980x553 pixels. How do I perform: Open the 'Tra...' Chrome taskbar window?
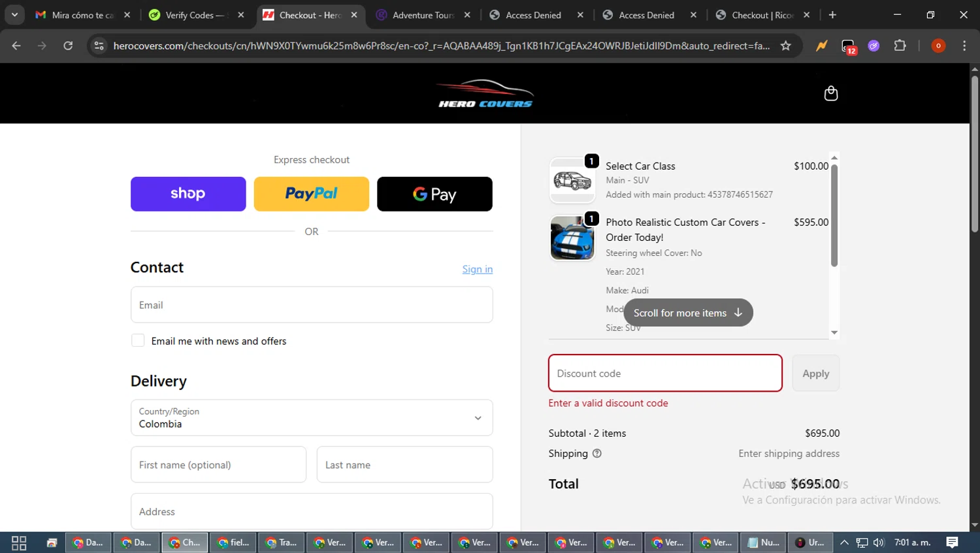282,543
